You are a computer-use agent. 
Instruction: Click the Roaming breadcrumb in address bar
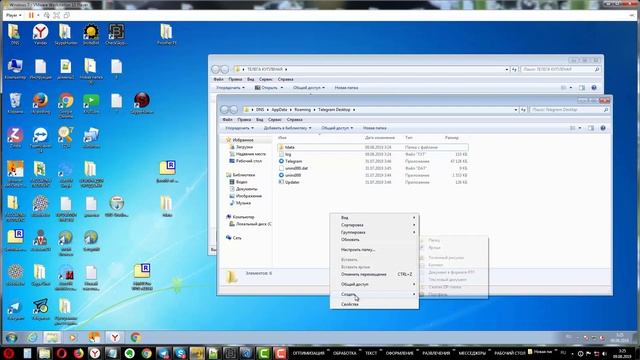coord(302,110)
